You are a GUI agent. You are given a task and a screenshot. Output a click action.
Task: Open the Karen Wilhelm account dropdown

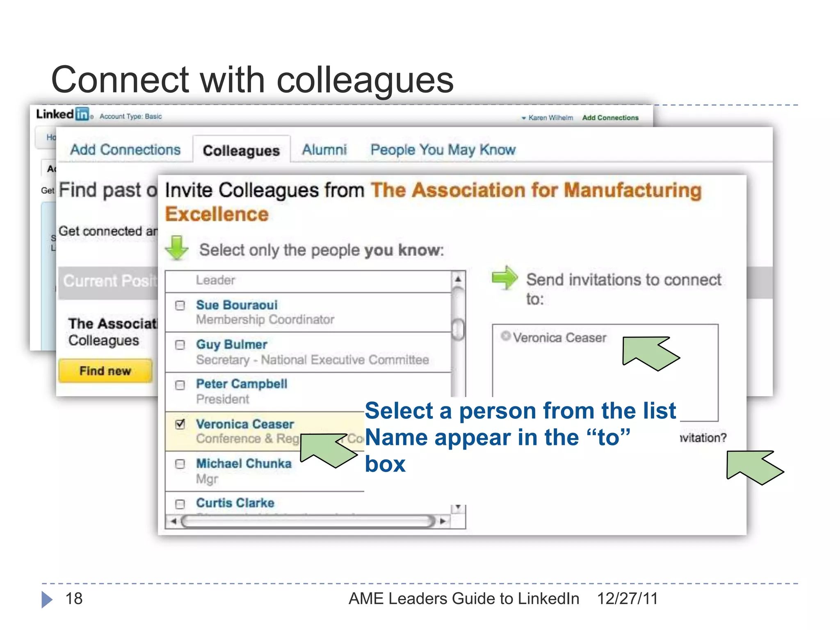(x=547, y=118)
